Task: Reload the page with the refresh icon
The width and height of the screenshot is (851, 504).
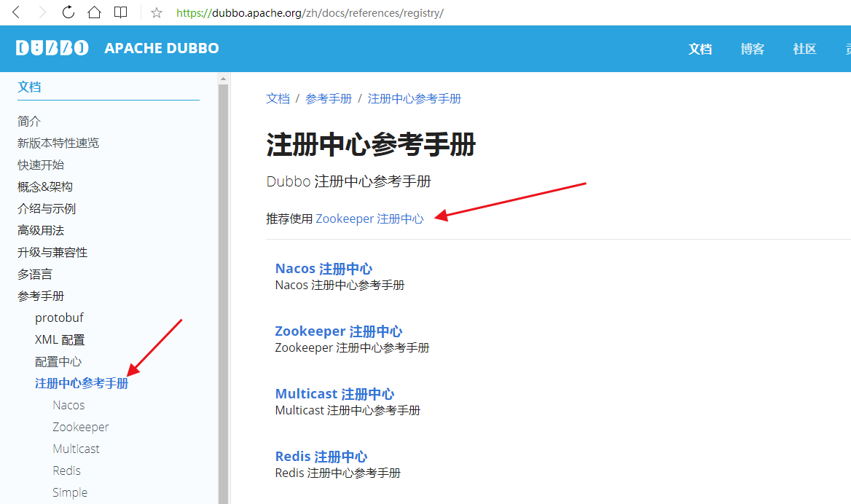Action: coord(68,12)
